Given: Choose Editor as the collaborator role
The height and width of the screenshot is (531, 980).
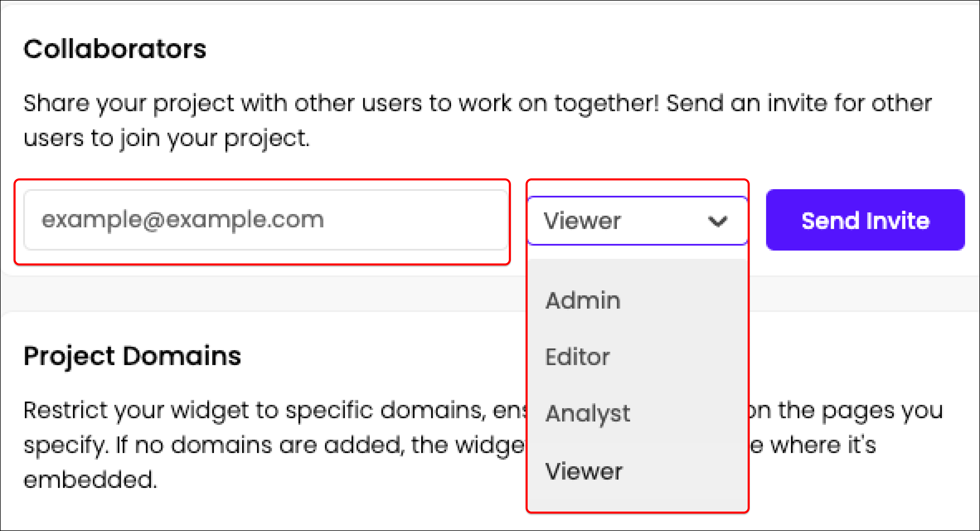Looking at the screenshot, I should point(577,357).
